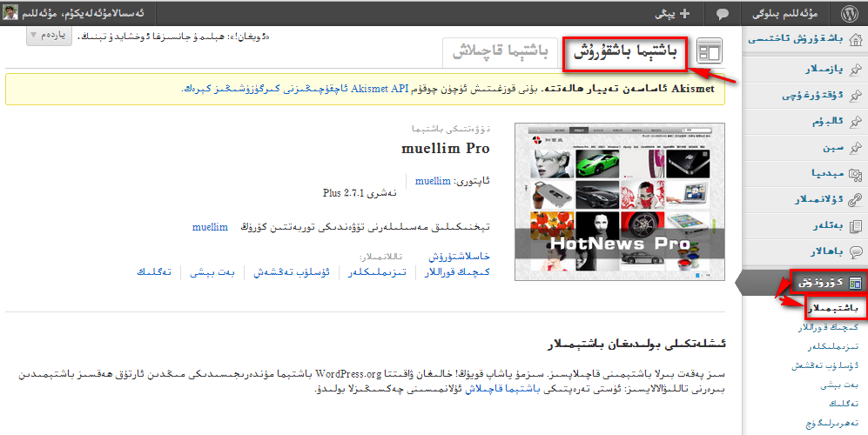Open the 'ئۇلانمىلار' Links menu label
The width and height of the screenshot is (868, 435).
tap(819, 199)
